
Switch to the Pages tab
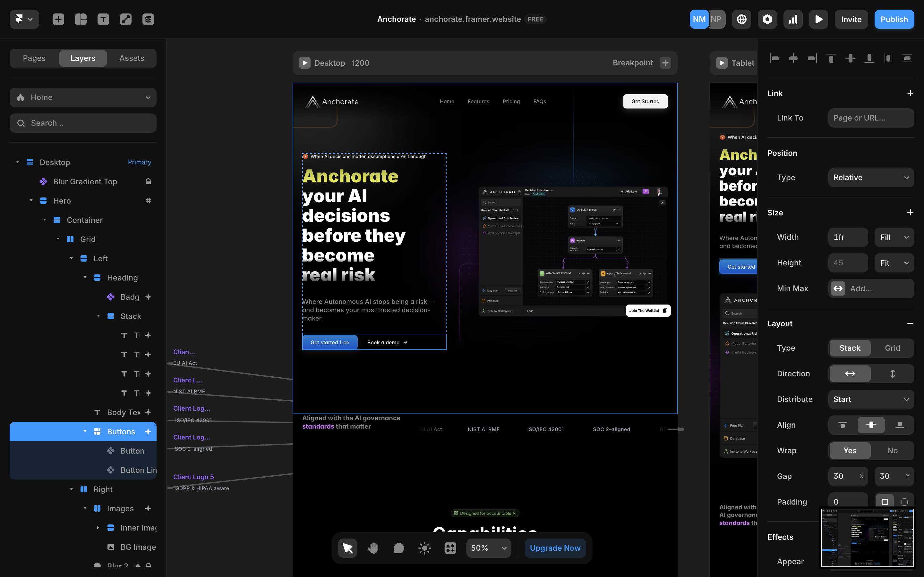pos(34,58)
